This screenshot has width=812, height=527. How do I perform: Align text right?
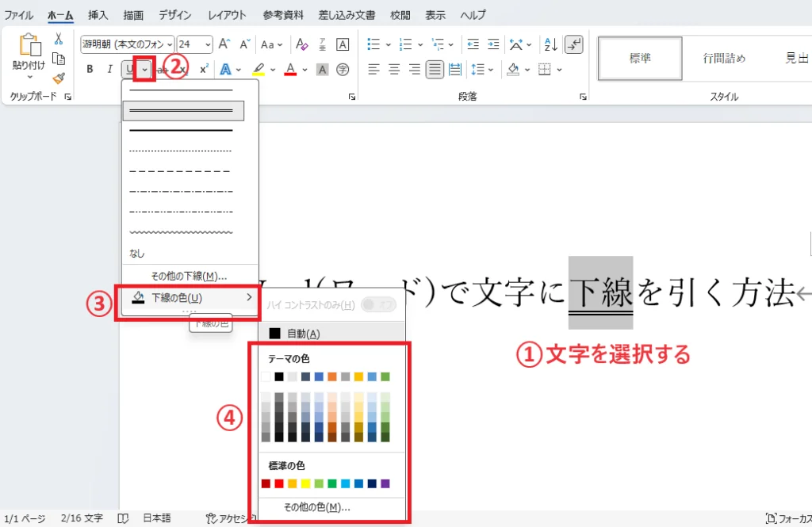coord(414,70)
